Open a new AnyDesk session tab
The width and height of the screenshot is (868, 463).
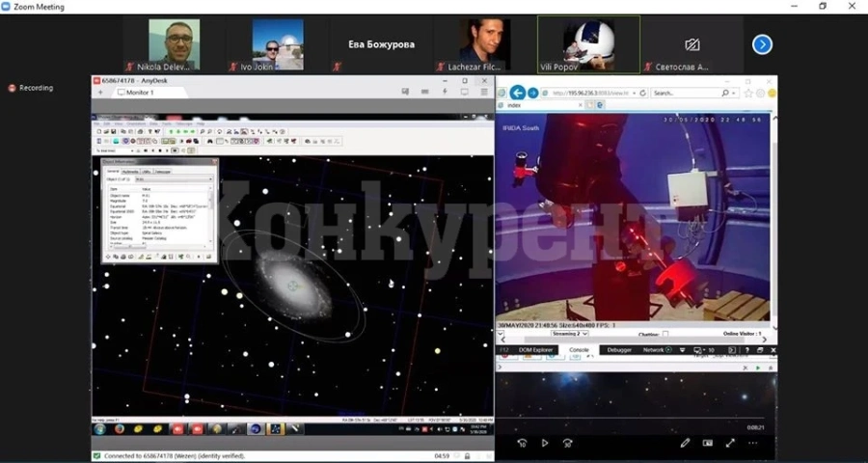[x=100, y=93]
